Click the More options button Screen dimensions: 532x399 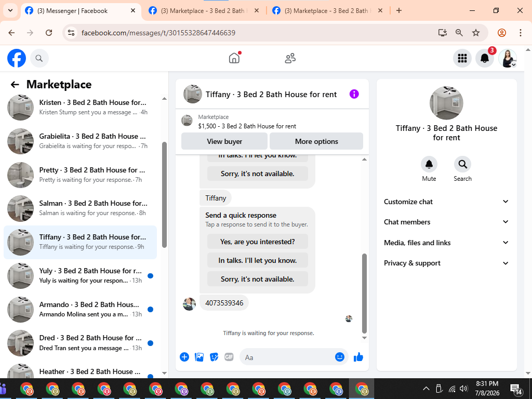(x=316, y=141)
